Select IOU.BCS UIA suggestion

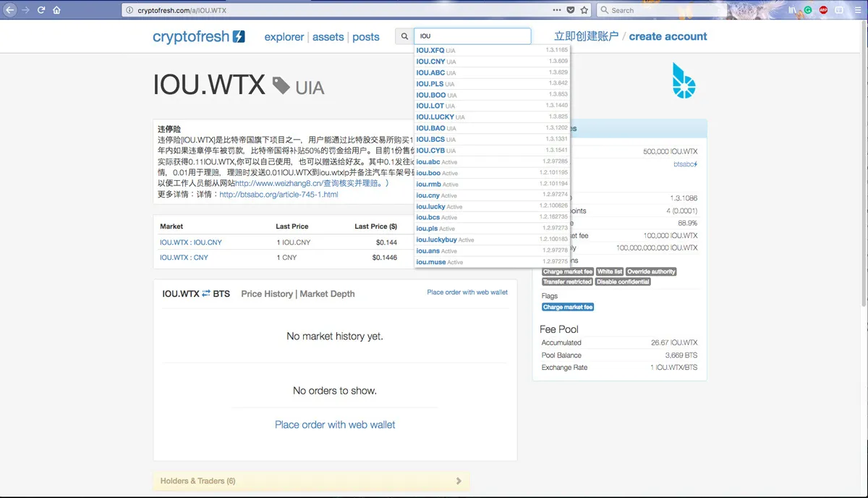point(493,140)
